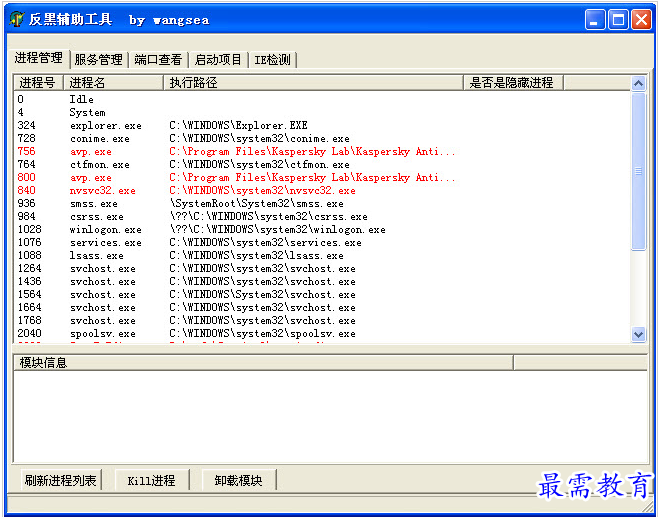The width and height of the screenshot is (660, 517).
Task: Click the 模块信息 column header
Action: click(x=263, y=362)
